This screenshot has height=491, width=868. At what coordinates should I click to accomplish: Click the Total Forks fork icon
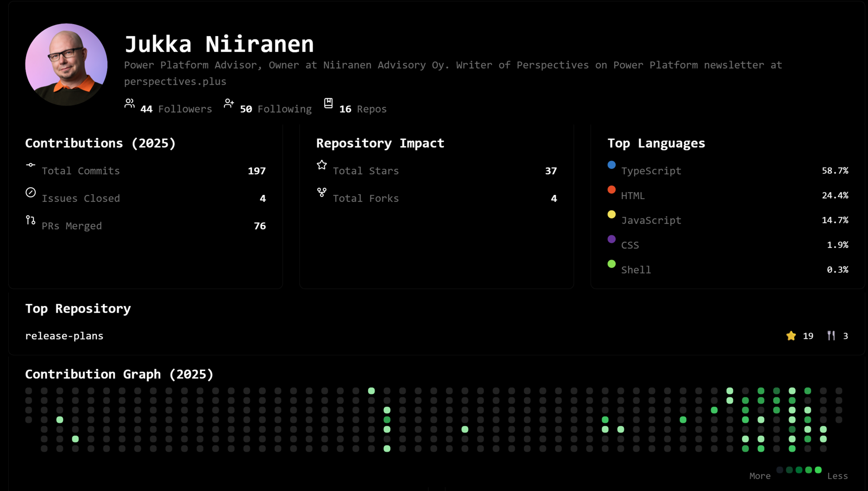321,192
